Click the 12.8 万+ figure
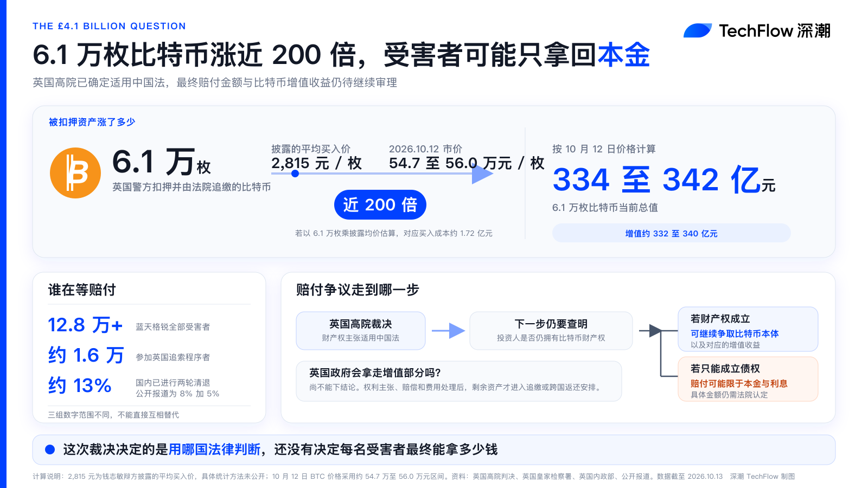868x488 pixels. click(85, 325)
